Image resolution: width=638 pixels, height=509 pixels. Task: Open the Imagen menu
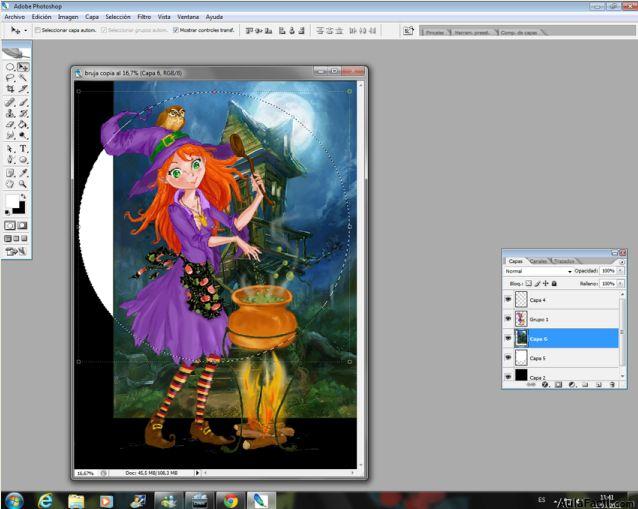coord(68,17)
